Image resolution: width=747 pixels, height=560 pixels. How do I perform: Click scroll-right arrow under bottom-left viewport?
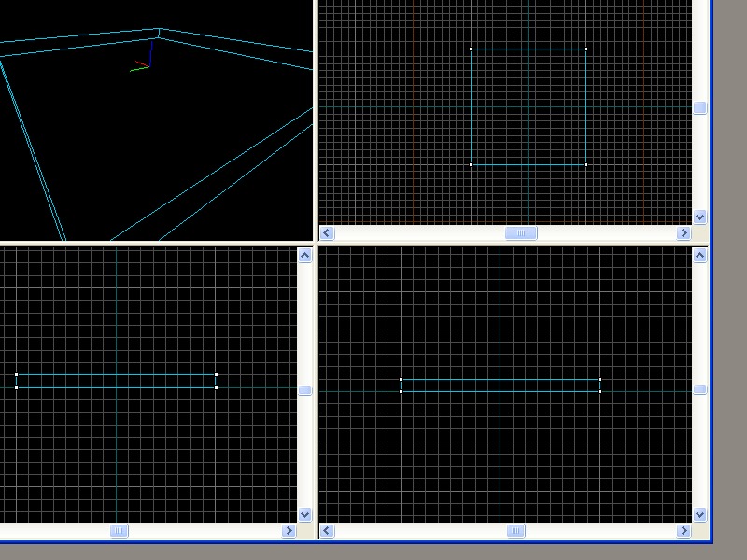pyautogui.click(x=289, y=531)
